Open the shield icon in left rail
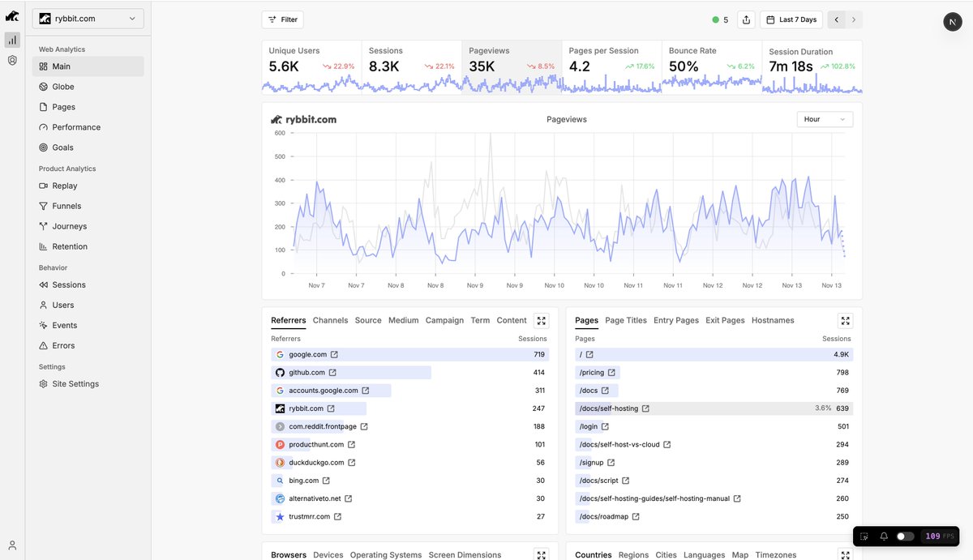973x560 pixels. [x=12, y=60]
